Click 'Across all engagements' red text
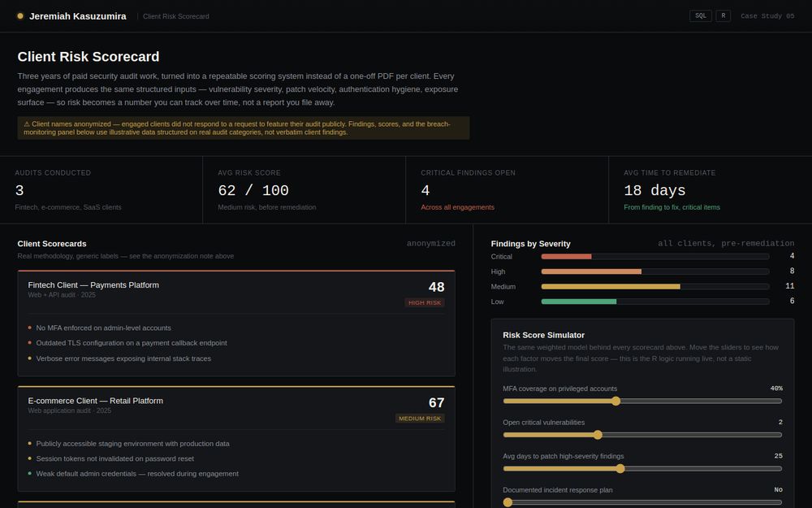This screenshot has height=508, width=812. coord(457,207)
